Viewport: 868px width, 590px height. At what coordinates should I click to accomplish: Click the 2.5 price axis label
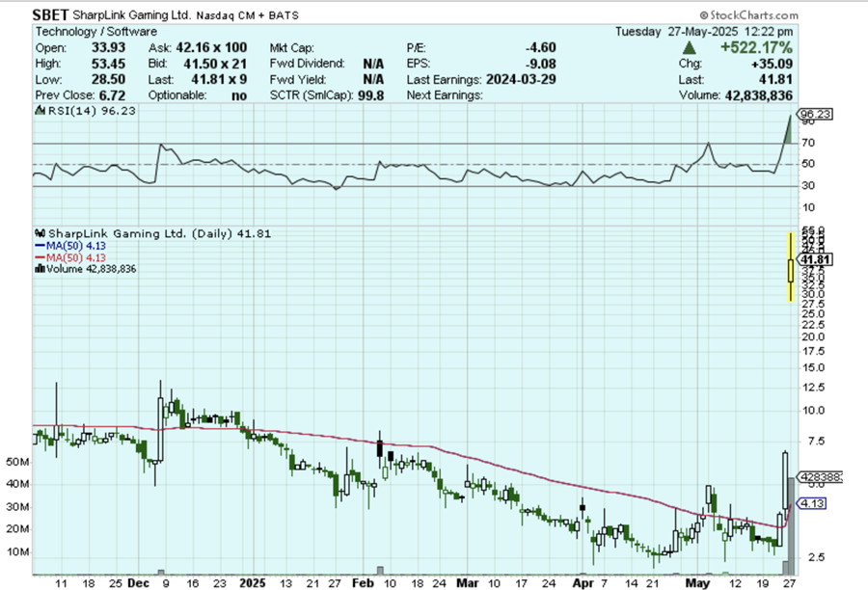point(817,557)
